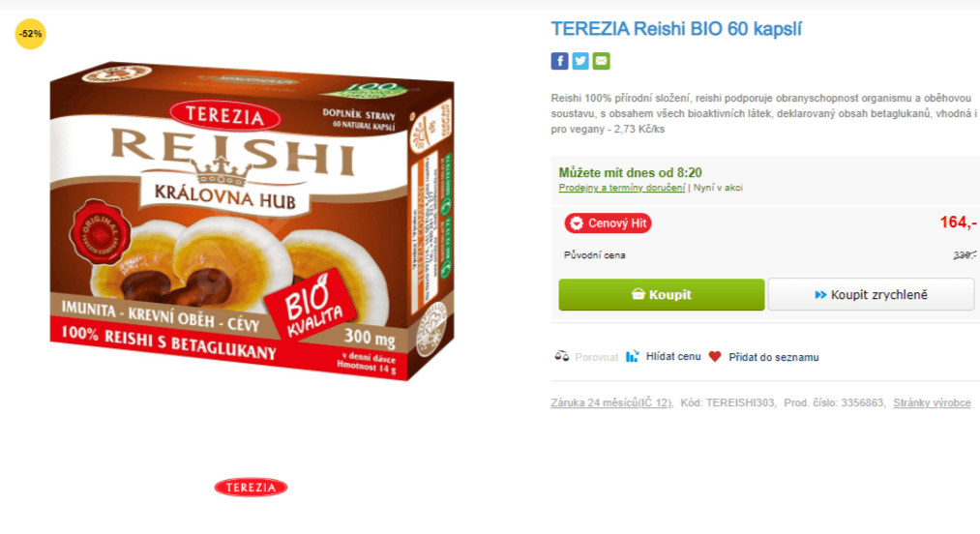980x534 pixels.
Task: Share product via Twitter icon
Action: click(580, 61)
